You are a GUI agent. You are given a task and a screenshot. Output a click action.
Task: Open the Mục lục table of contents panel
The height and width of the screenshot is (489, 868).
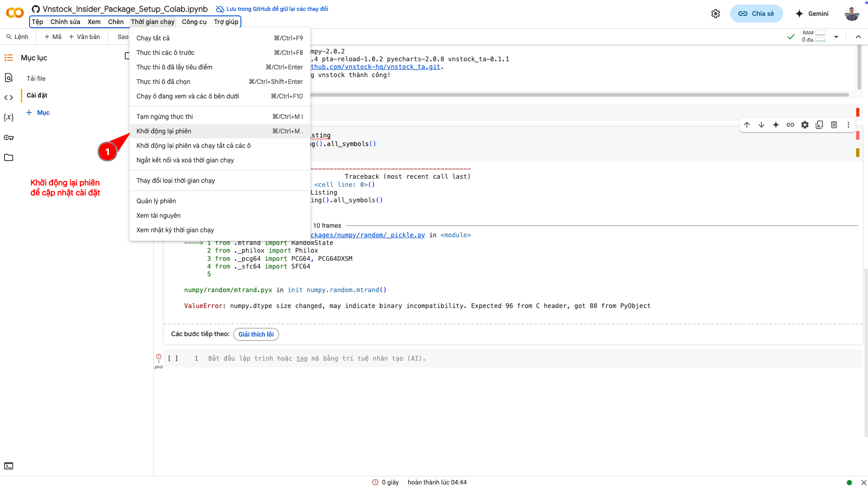pos(9,58)
